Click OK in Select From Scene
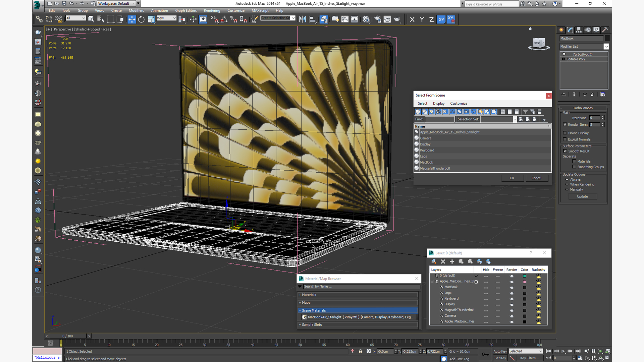644x362 pixels. point(512,178)
